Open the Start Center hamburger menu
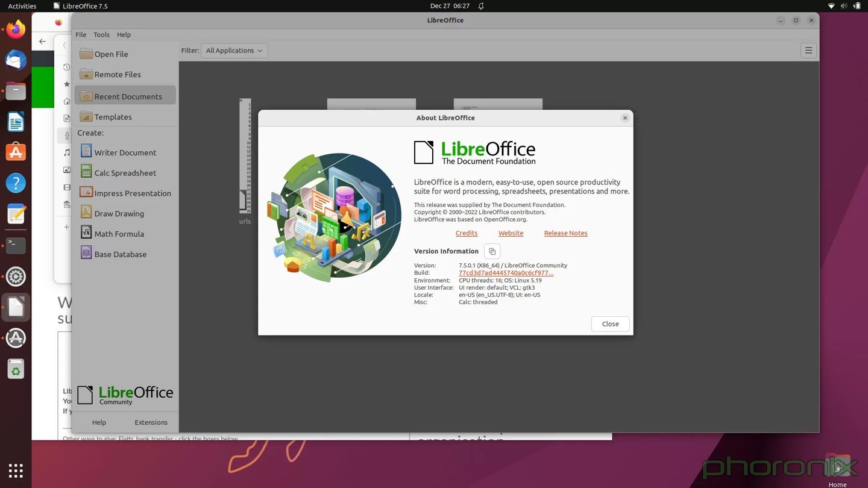The height and width of the screenshot is (488, 868). tap(808, 51)
